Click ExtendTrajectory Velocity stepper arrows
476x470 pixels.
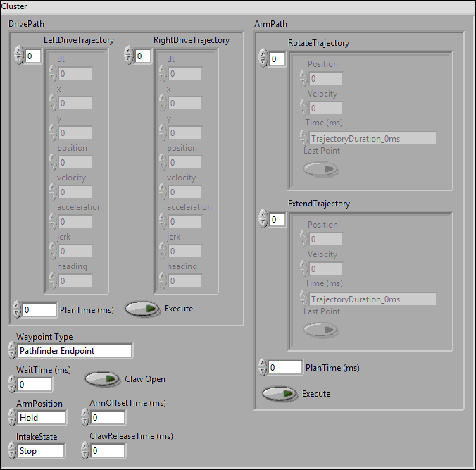(x=303, y=268)
